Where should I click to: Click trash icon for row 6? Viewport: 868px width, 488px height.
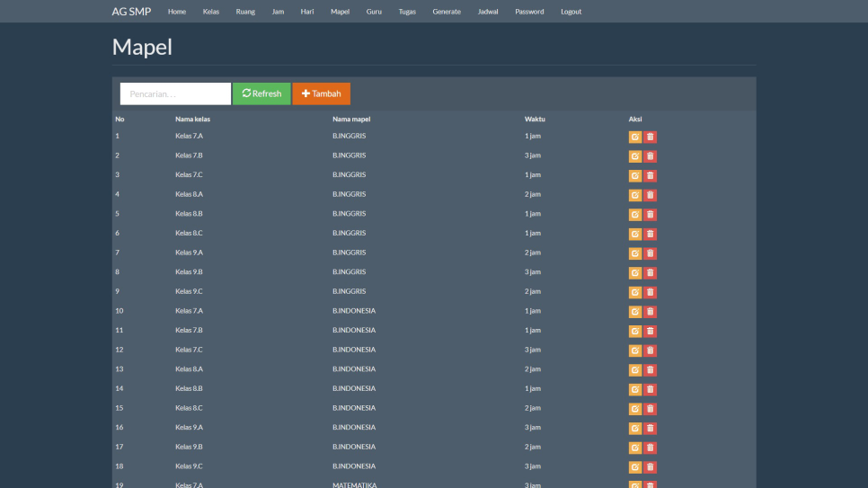click(651, 234)
